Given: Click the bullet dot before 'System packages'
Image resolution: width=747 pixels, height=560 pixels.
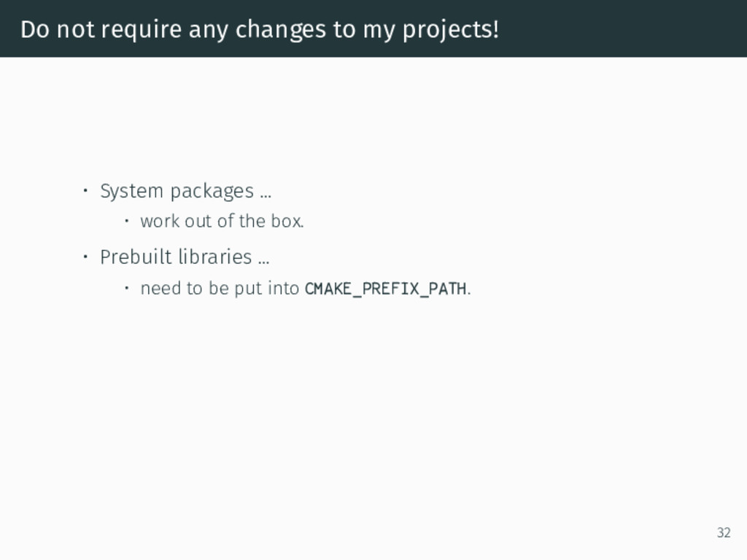Looking at the screenshot, I should pyautogui.click(x=85, y=191).
